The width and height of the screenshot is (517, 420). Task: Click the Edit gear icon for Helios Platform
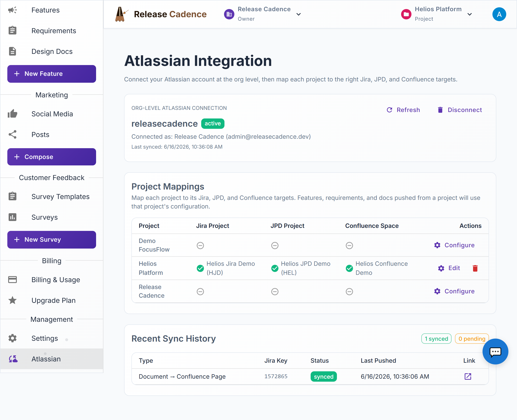pos(441,268)
